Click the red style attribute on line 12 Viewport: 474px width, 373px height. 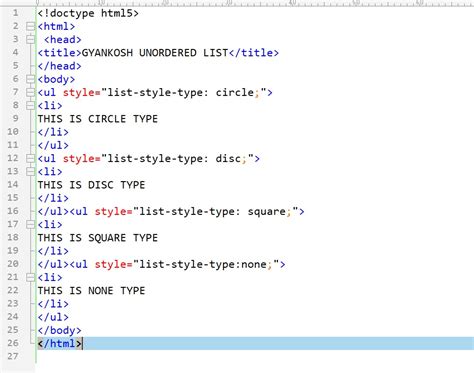coord(79,158)
